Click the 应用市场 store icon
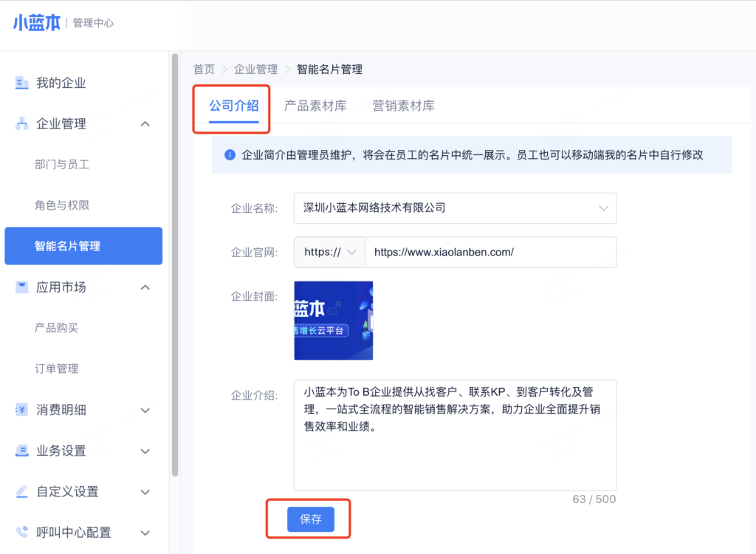This screenshot has height=554, width=756. point(21,287)
